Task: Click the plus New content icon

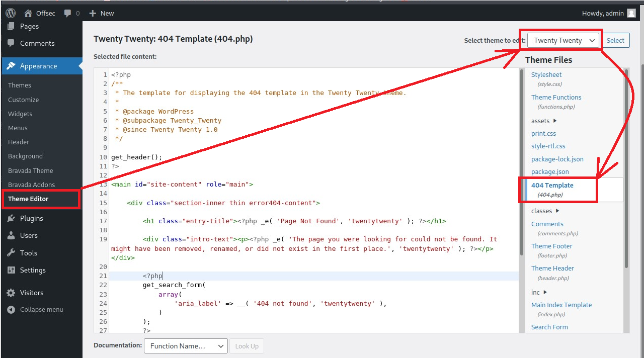Action: point(93,14)
